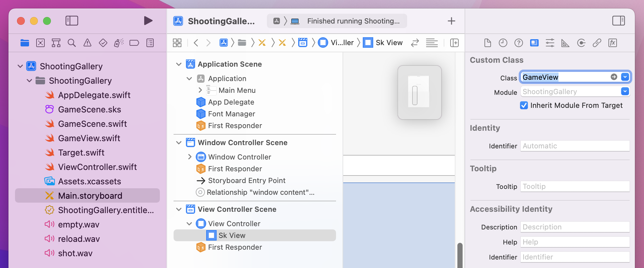Image resolution: width=644 pixels, height=268 pixels.
Task: Click the Identity Identifier field
Action: (x=575, y=146)
